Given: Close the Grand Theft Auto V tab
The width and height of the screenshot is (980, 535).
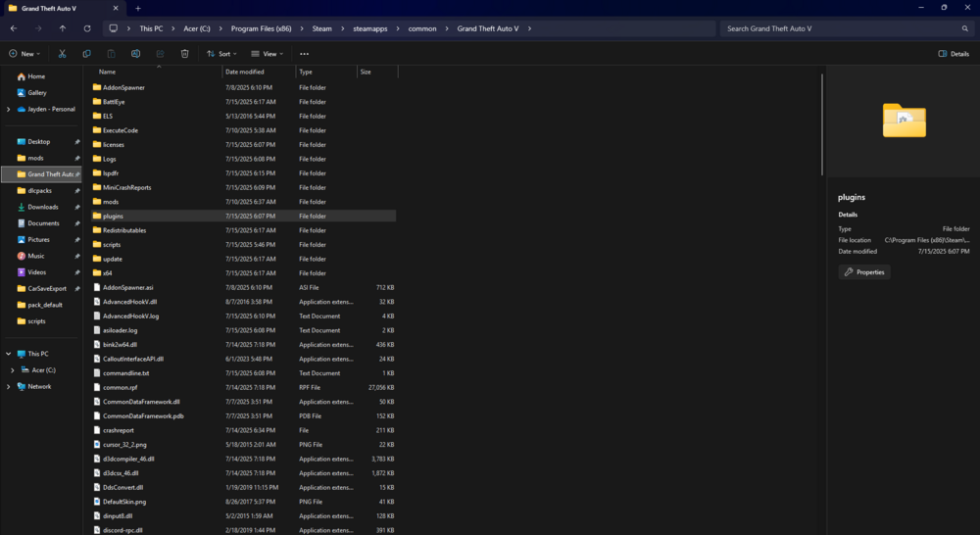Looking at the screenshot, I should [x=116, y=8].
